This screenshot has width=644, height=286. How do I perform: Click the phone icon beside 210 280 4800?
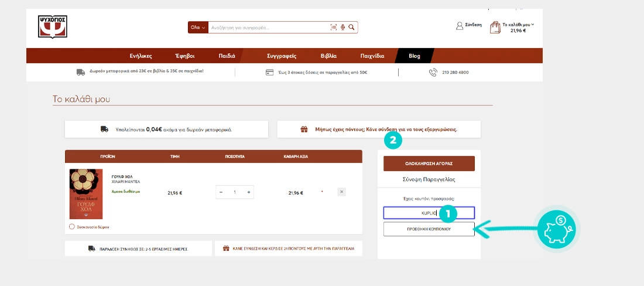(x=433, y=73)
